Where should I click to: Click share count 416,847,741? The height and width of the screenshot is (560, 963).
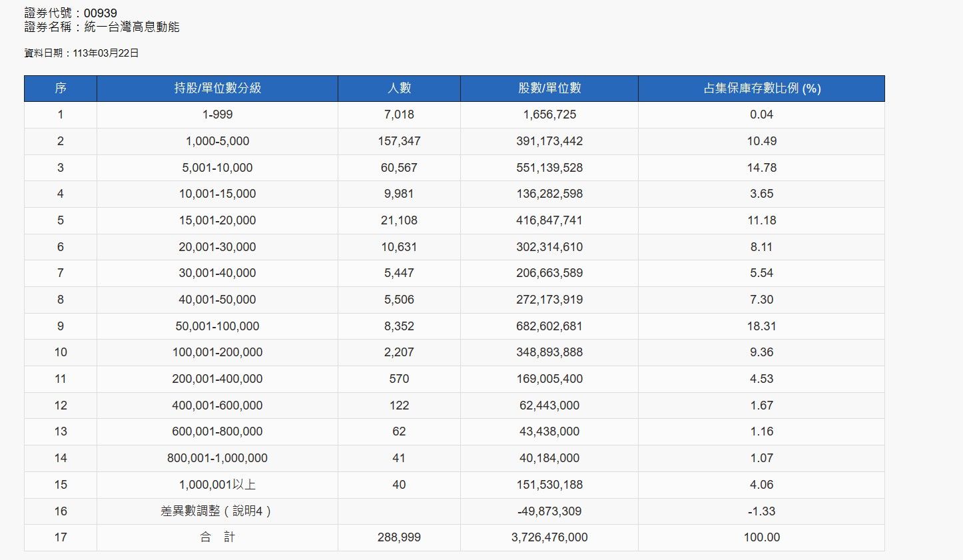click(x=549, y=220)
